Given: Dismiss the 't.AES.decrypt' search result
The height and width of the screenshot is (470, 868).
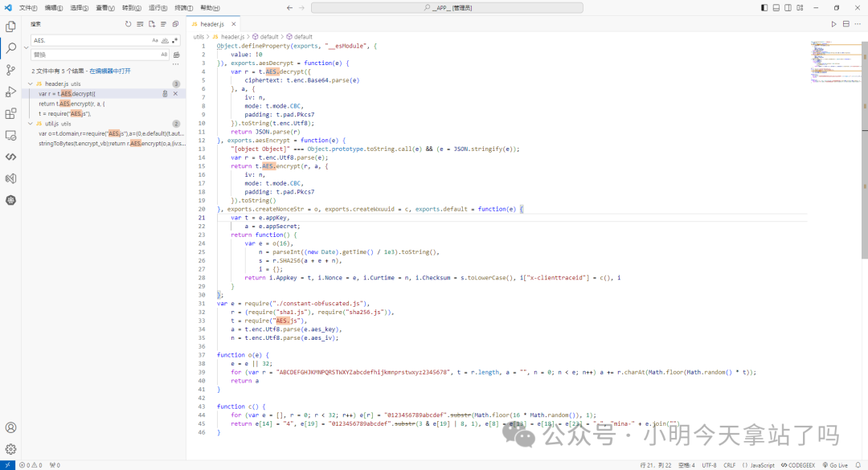Looking at the screenshot, I should coord(175,93).
